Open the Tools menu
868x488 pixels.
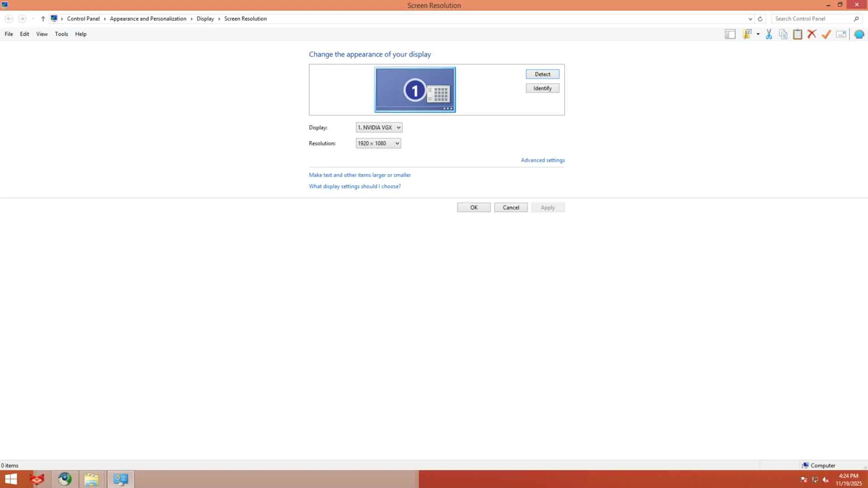pyautogui.click(x=61, y=34)
